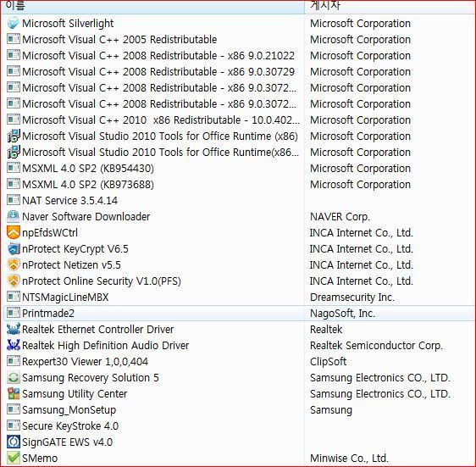Click the nProtect Netizen v5.5 icon
Screen dimensions: 476x467
point(14,265)
